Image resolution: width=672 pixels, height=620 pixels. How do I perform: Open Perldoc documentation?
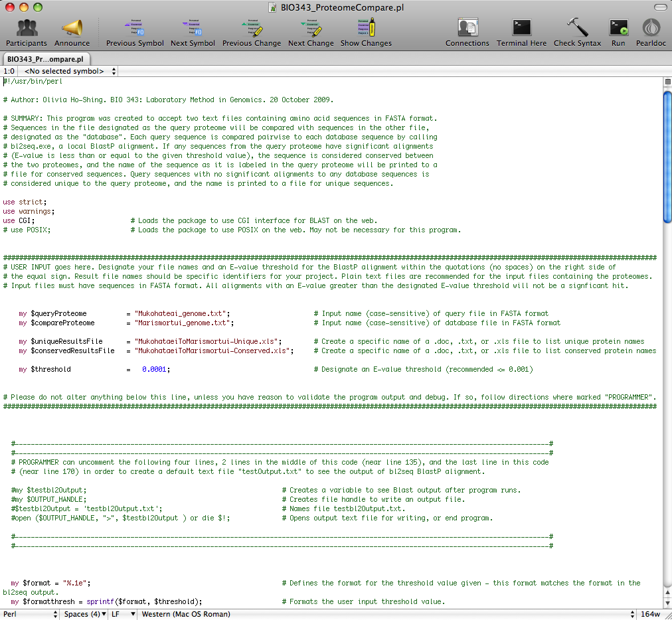coord(651,33)
